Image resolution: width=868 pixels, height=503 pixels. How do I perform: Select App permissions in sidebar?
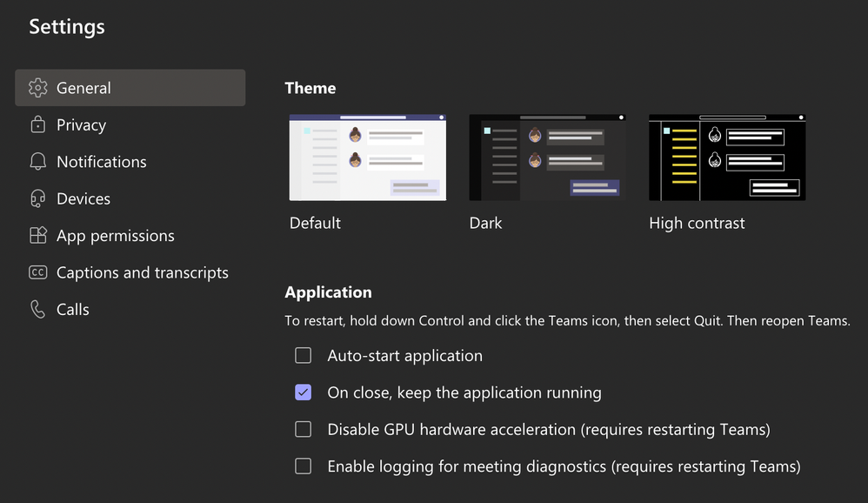[130, 236]
